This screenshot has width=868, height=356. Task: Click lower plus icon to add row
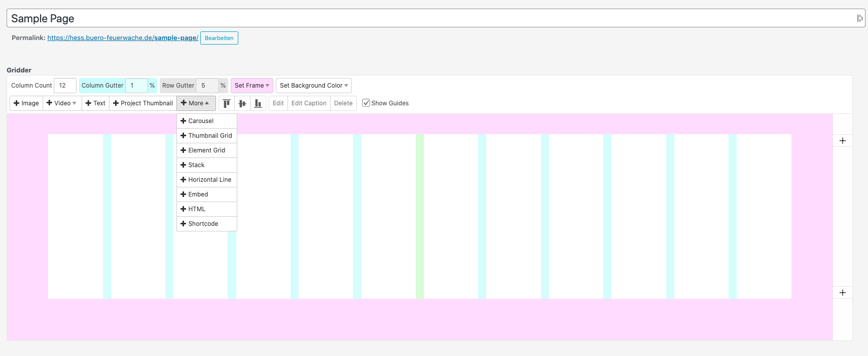point(842,293)
